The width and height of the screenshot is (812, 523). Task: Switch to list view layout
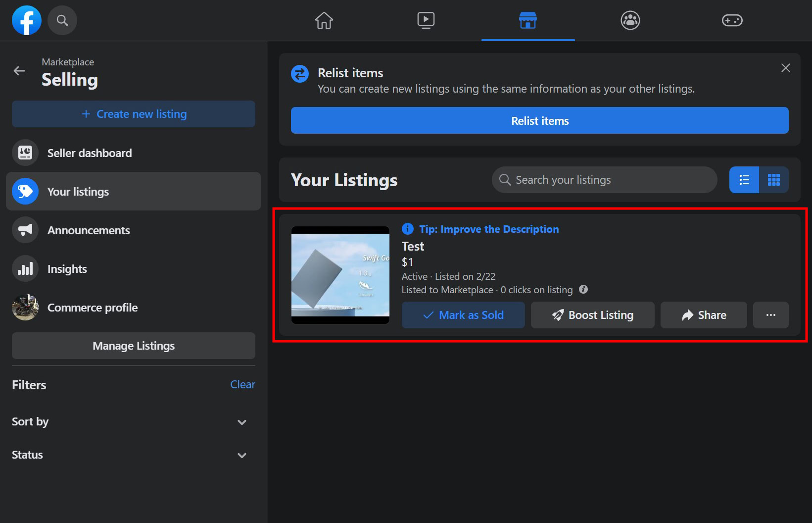coord(744,180)
